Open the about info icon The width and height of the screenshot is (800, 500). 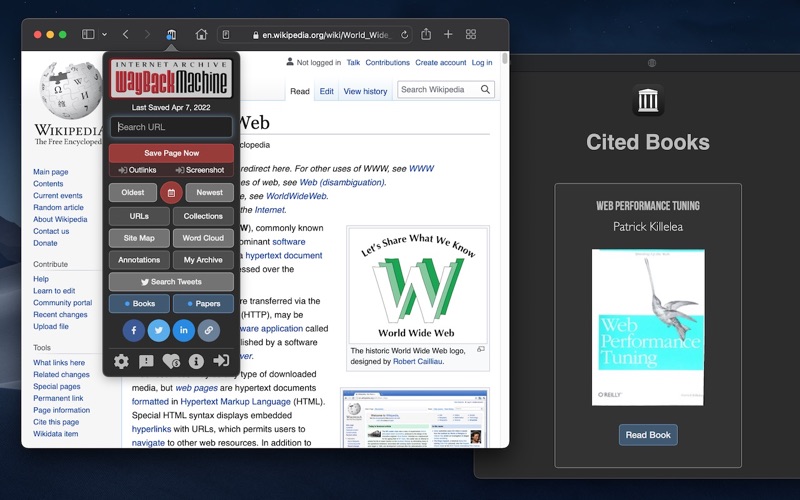196,361
